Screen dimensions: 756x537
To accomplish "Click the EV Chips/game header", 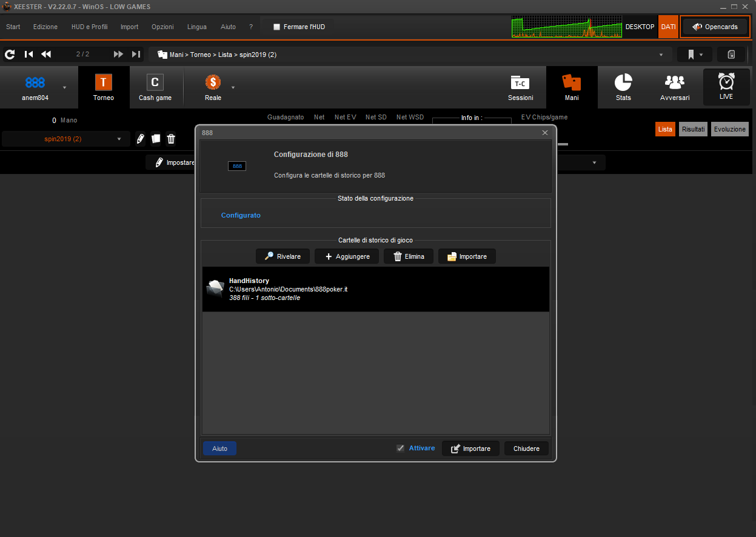I will [544, 117].
